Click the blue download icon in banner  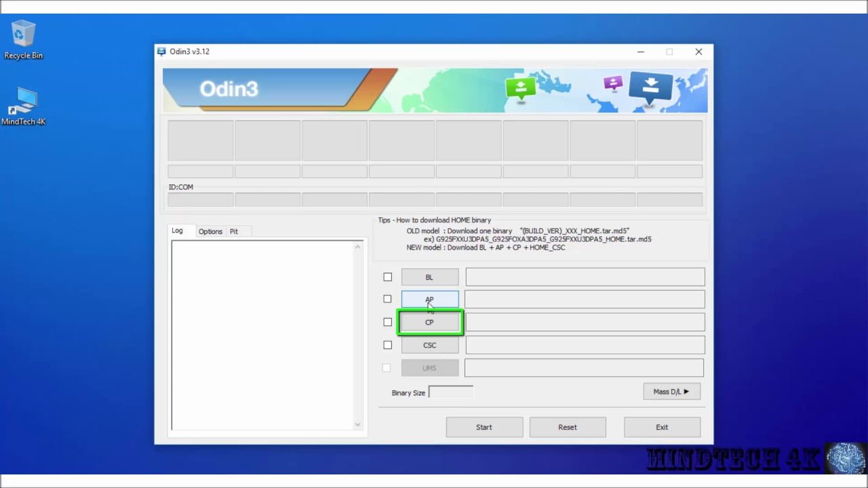(650, 87)
